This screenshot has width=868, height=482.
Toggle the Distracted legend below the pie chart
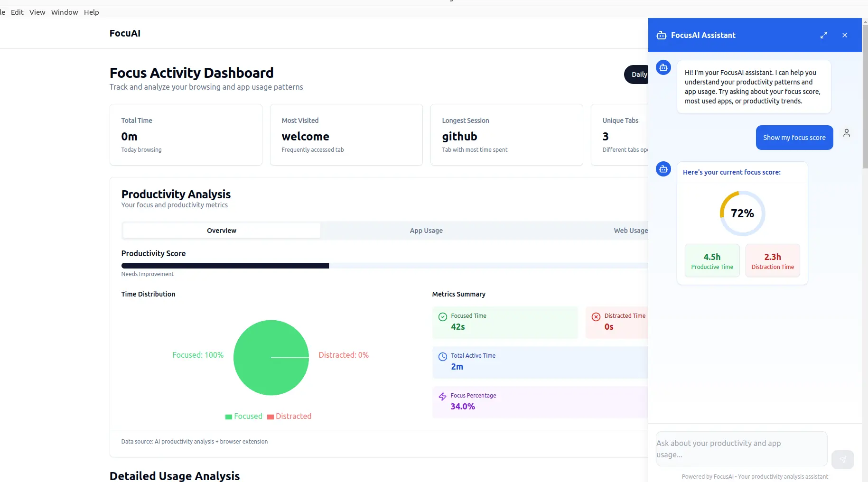(289, 416)
